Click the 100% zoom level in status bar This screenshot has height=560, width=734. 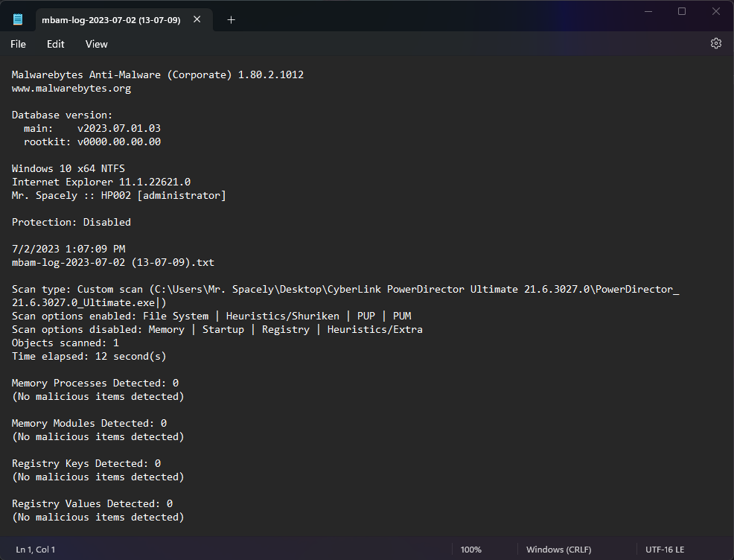pyautogui.click(x=471, y=550)
